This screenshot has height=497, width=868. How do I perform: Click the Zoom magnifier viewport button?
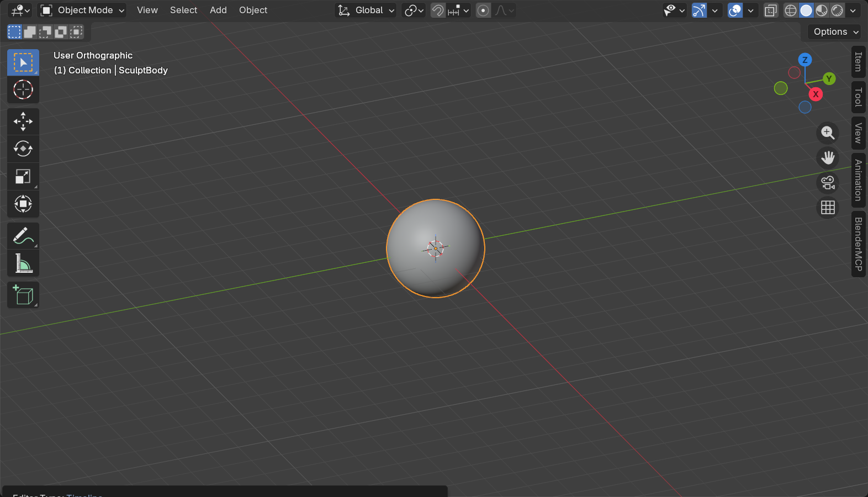[x=828, y=133]
